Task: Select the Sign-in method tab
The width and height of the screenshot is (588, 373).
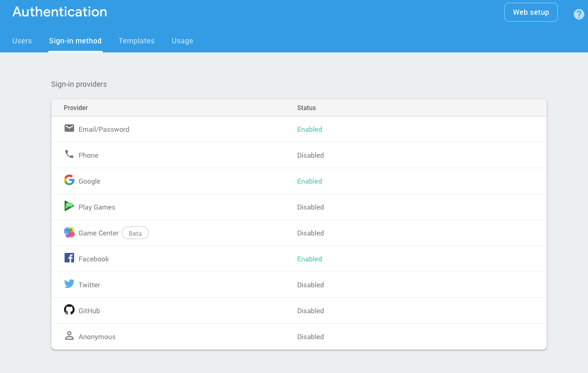Action: coord(75,41)
